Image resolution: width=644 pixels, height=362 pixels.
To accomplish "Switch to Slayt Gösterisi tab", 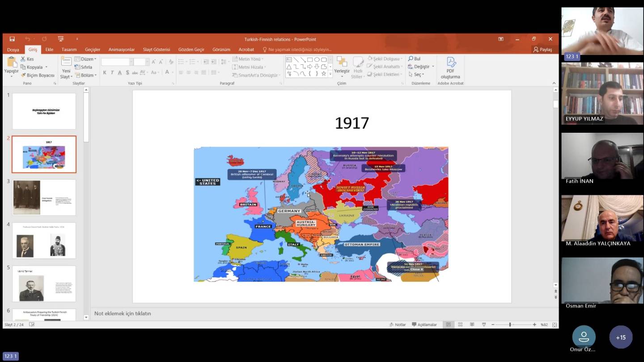I will [157, 50].
